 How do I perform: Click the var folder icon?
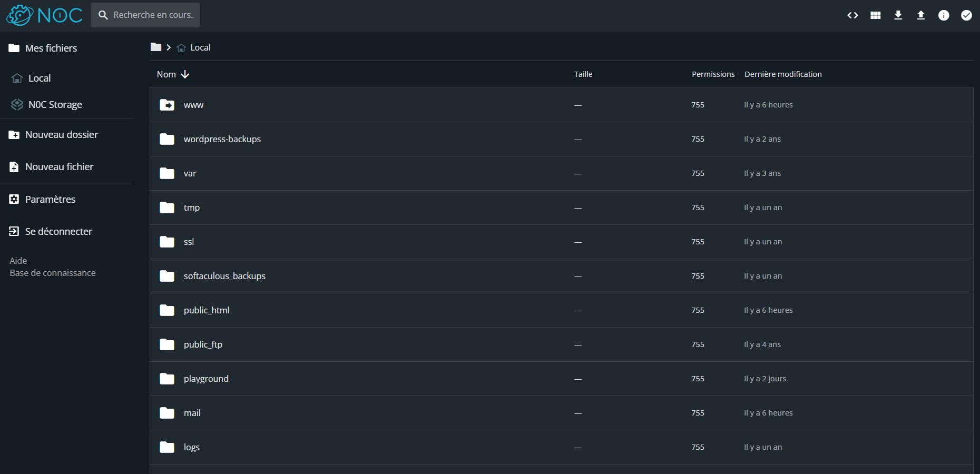point(167,173)
